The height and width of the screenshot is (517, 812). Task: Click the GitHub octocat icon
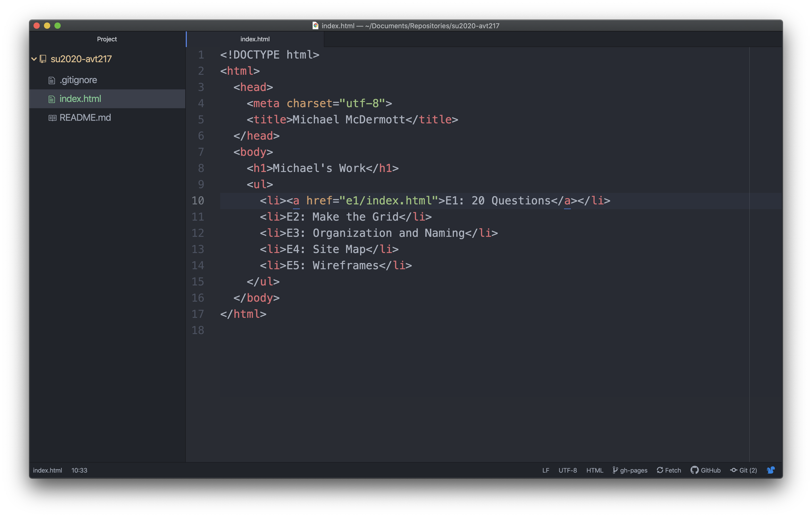(x=694, y=470)
